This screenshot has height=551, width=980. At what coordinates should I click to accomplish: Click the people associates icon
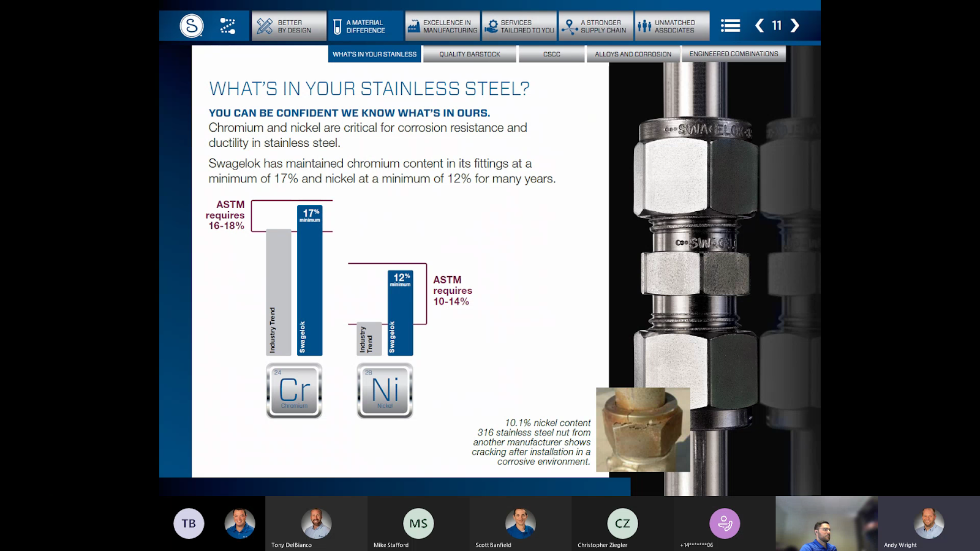click(644, 26)
